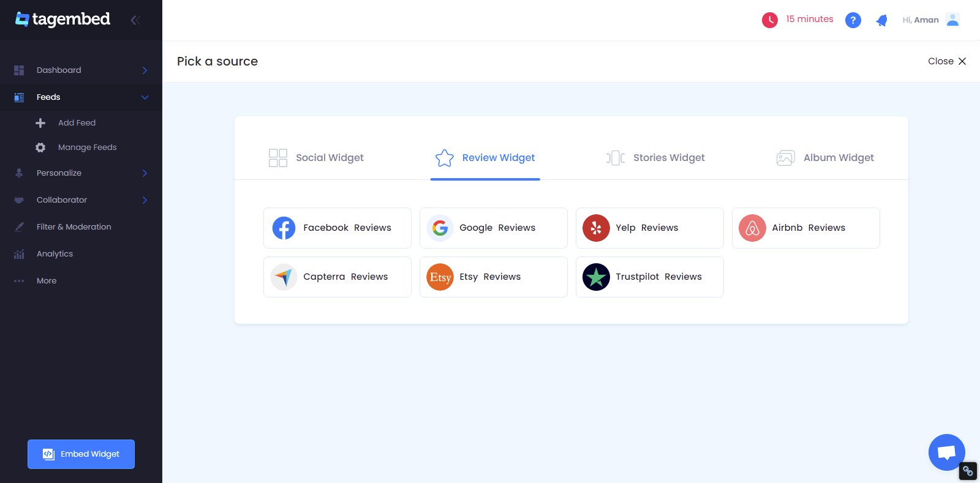Choose Capterra Reviews source
Viewport: 980px width, 483px height.
pyautogui.click(x=337, y=277)
